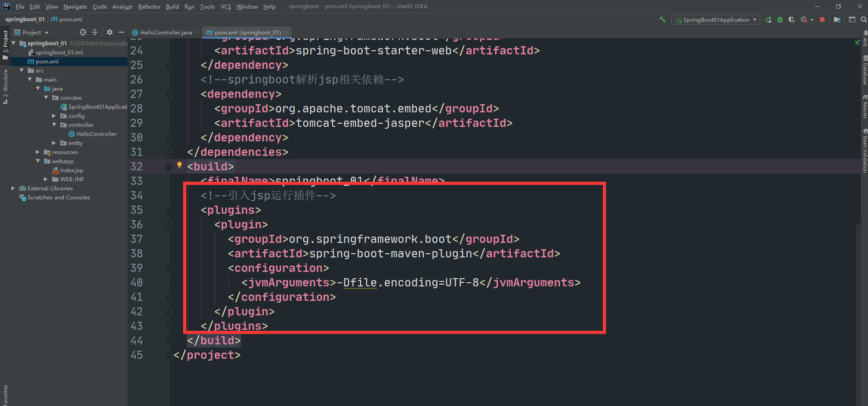Collapse the java folder
Viewport: 868px width, 406px height.
coord(38,88)
